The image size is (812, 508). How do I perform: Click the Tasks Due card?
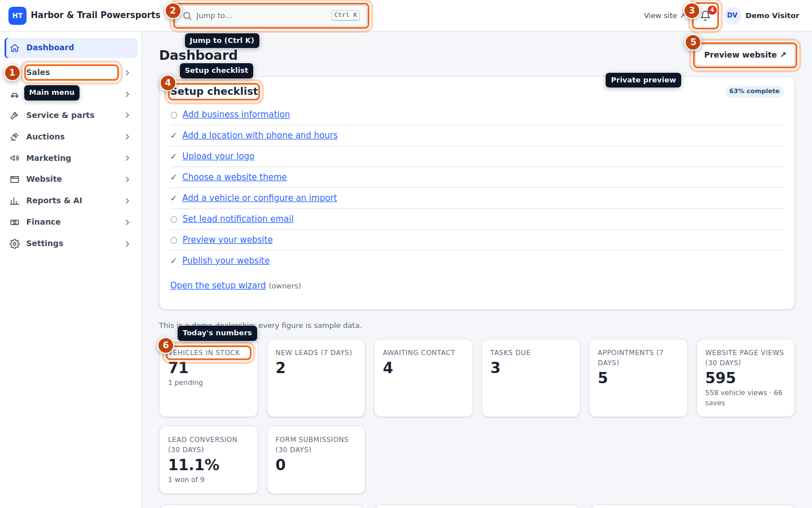[531, 378]
